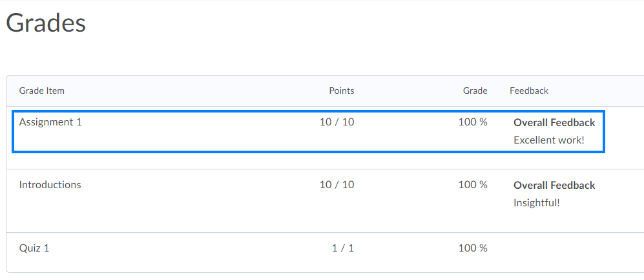644x280 pixels.
Task: Click the 'Excellent work!' feedback text
Action: (548, 140)
